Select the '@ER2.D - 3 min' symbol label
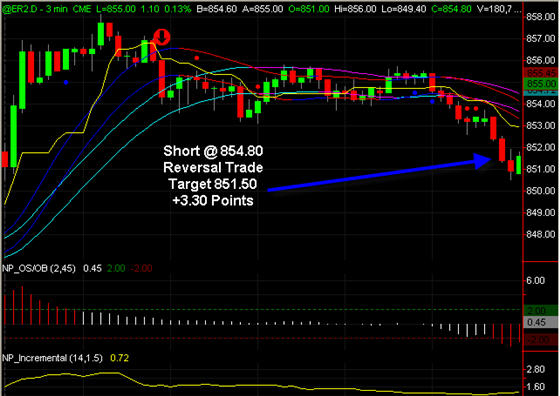The image size is (560, 396). coord(35,9)
